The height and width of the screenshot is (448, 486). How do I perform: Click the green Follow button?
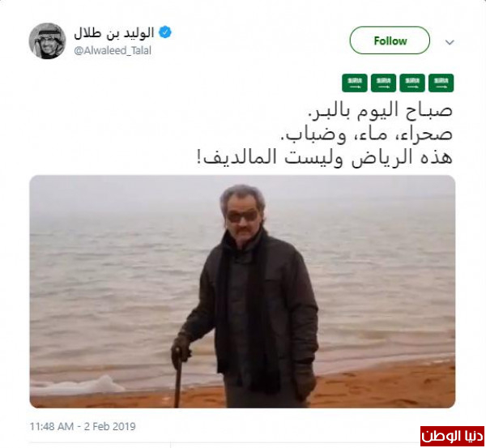click(x=390, y=41)
